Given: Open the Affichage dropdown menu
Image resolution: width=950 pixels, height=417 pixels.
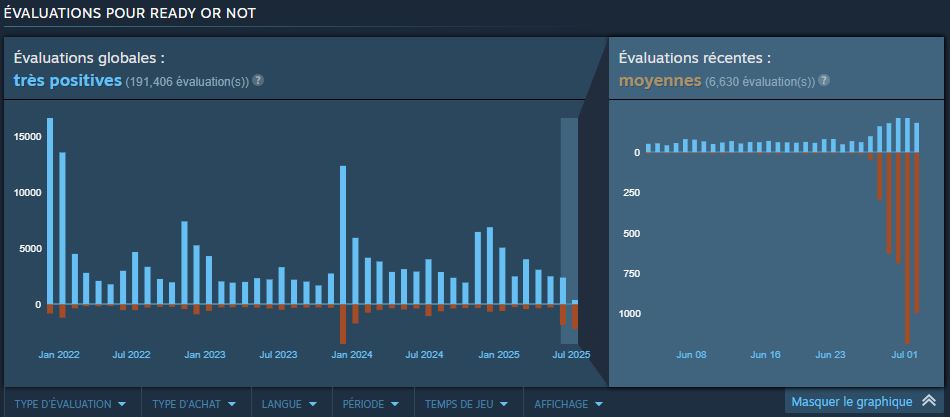Looking at the screenshot, I should click(568, 404).
